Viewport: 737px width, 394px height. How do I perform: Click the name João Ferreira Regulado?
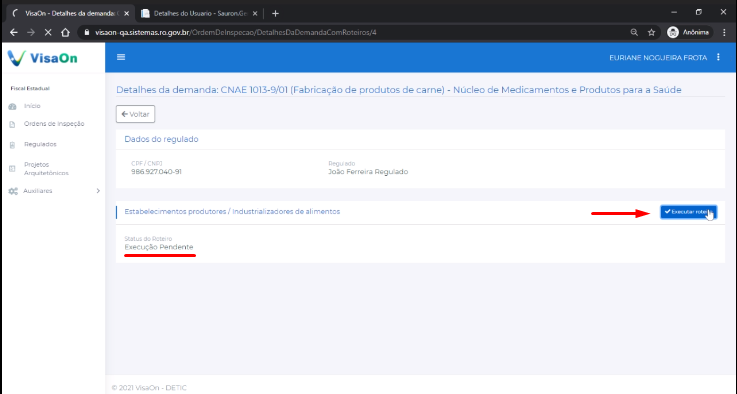pyautogui.click(x=368, y=172)
